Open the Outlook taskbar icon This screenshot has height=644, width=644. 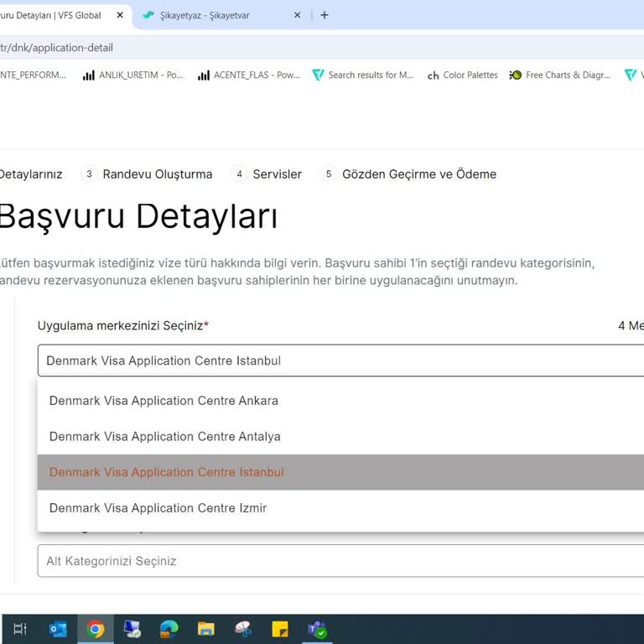58,629
